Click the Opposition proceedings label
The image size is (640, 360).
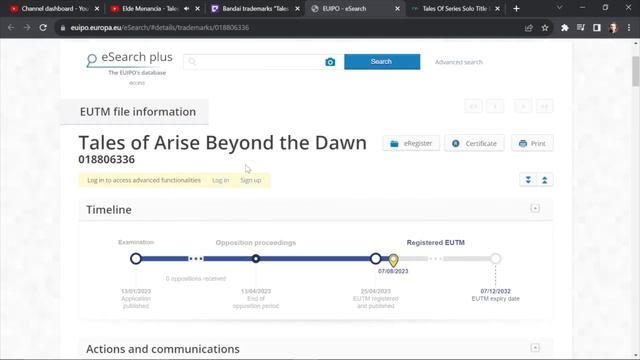tap(256, 242)
